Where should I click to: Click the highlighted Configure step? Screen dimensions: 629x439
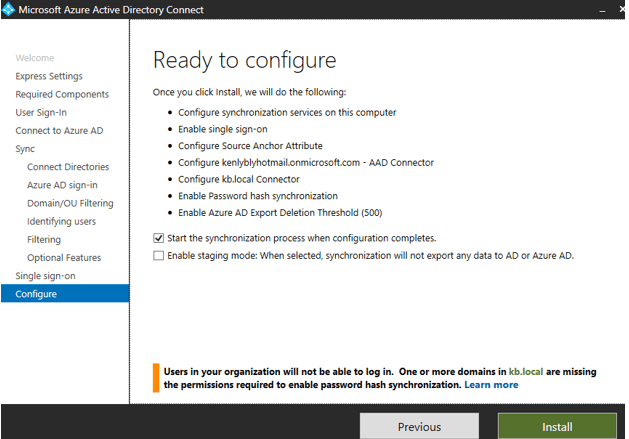click(36, 294)
